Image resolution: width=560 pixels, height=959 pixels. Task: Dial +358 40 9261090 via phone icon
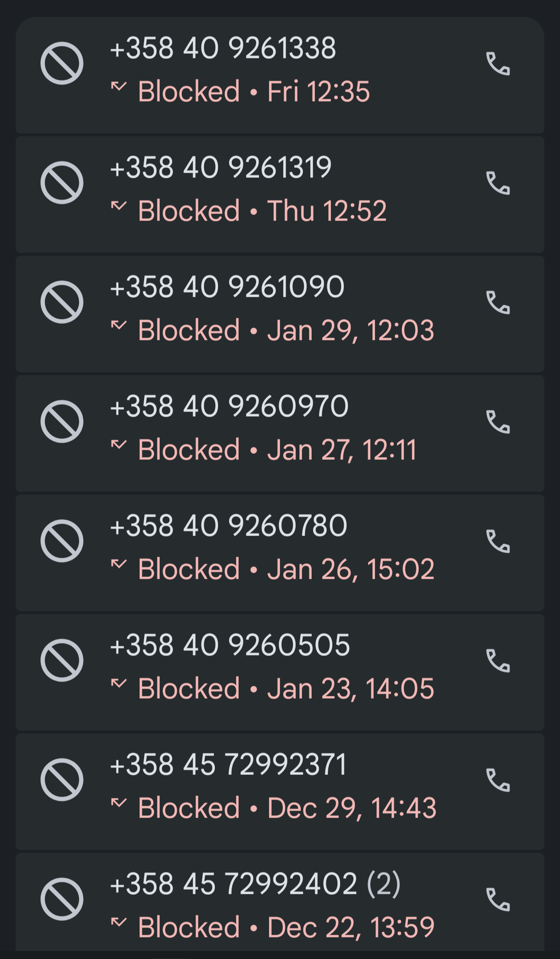[x=498, y=302]
